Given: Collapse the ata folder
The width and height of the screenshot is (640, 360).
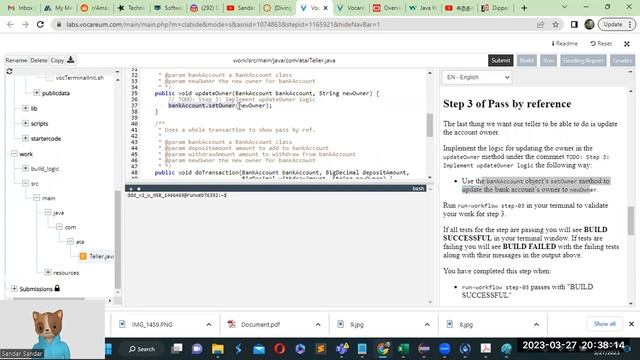Looking at the screenshot, I should point(70,241).
